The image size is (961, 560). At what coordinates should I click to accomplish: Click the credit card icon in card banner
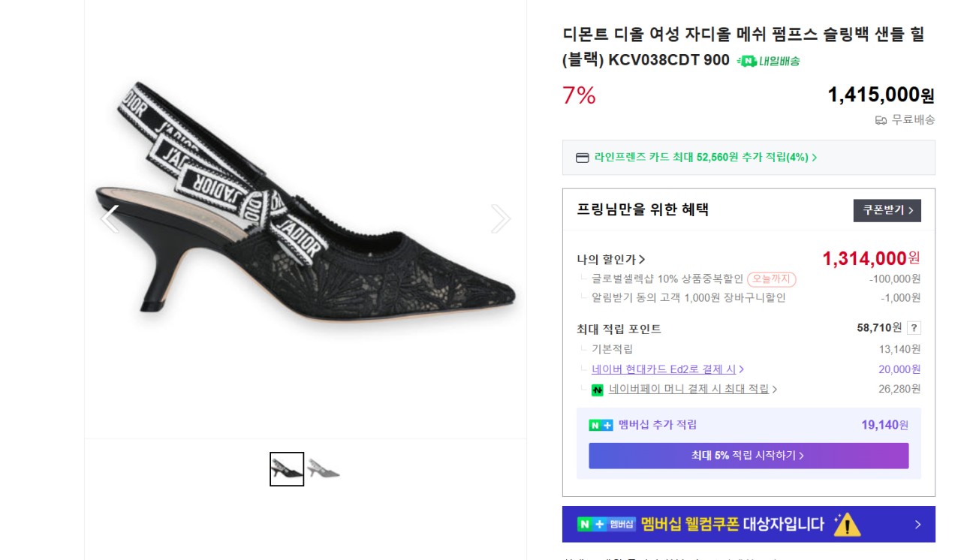[x=583, y=158]
